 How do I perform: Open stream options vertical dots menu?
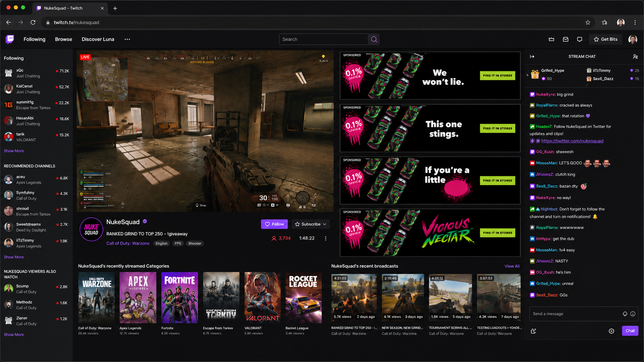(325, 238)
